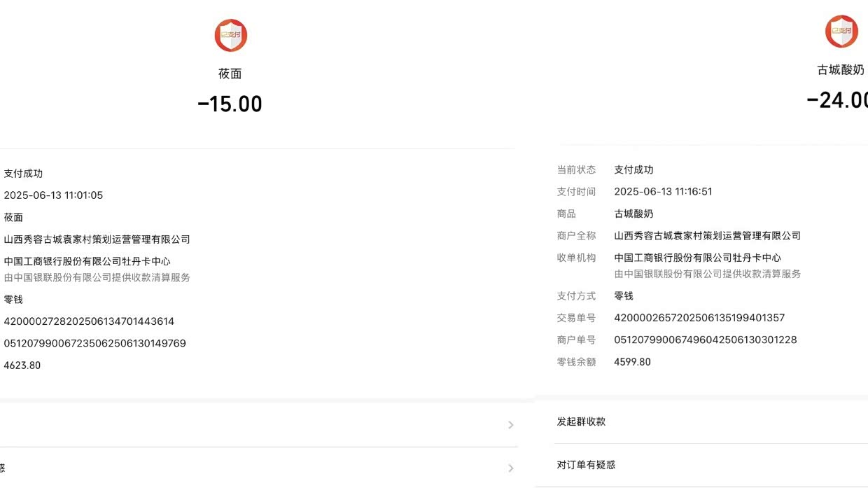
Task: Click the paid shield icon above 莜面
Action: click(x=230, y=36)
